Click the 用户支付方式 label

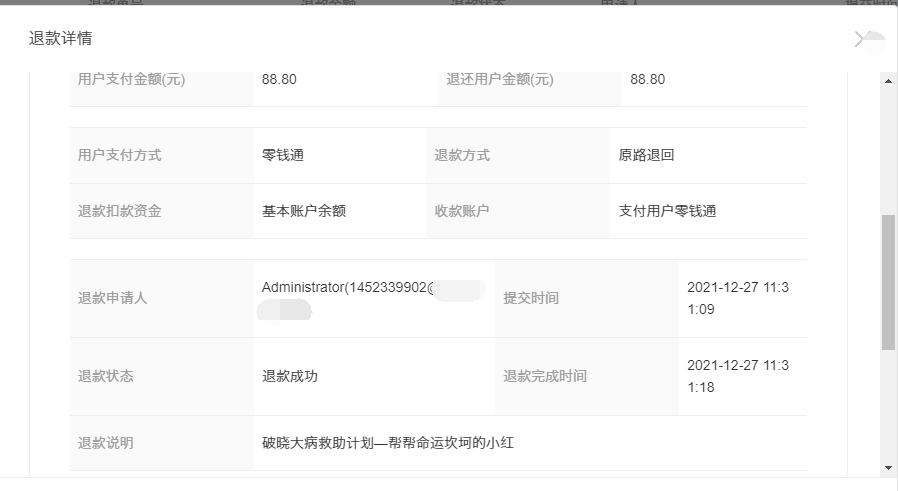coord(119,155)
